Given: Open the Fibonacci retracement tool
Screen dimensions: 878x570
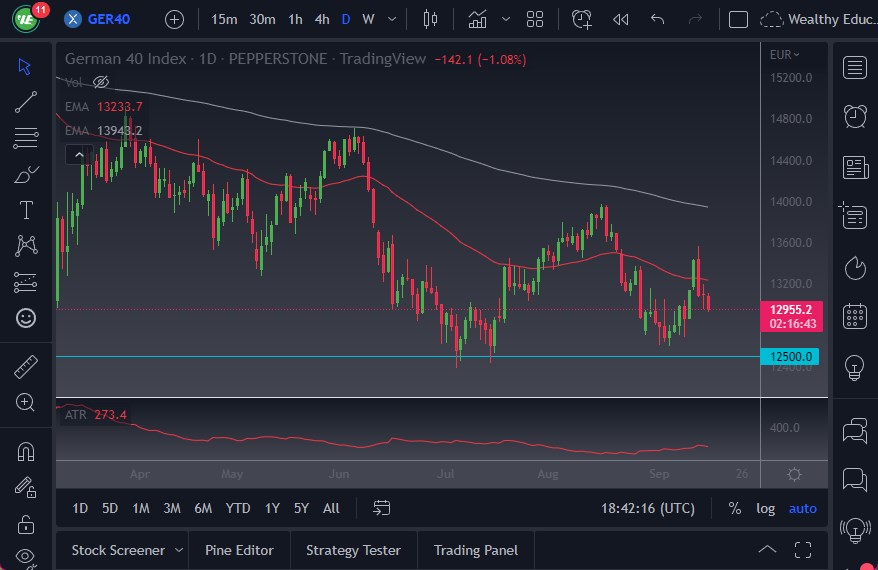Looking at the screenshot, I should click(26, 138).
